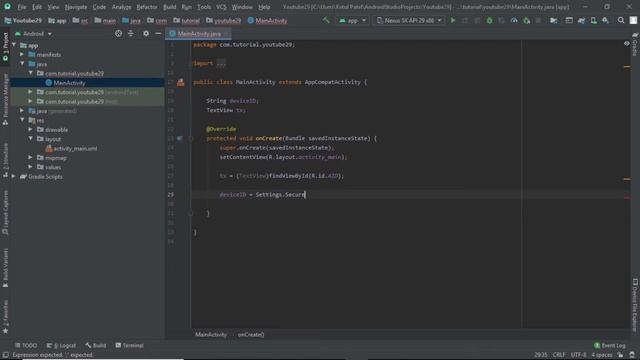Start debugging with the green bug icon

click(489, 20)
